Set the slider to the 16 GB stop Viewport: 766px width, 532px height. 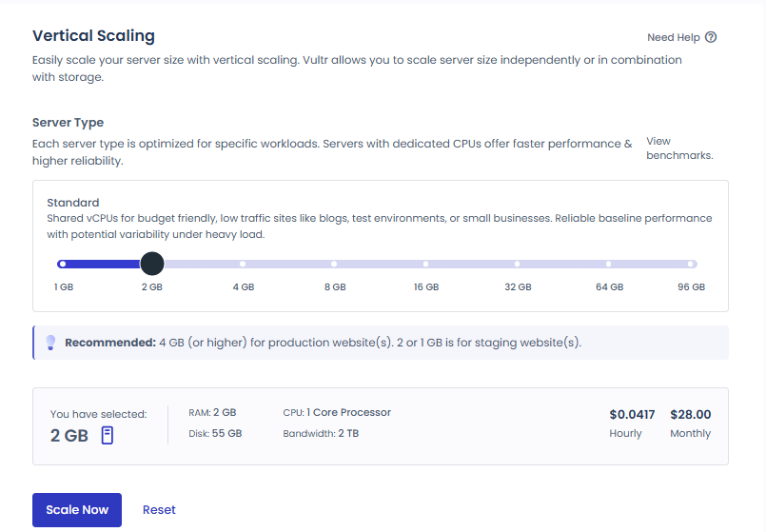pyautogui.click(x=425, y=264)
